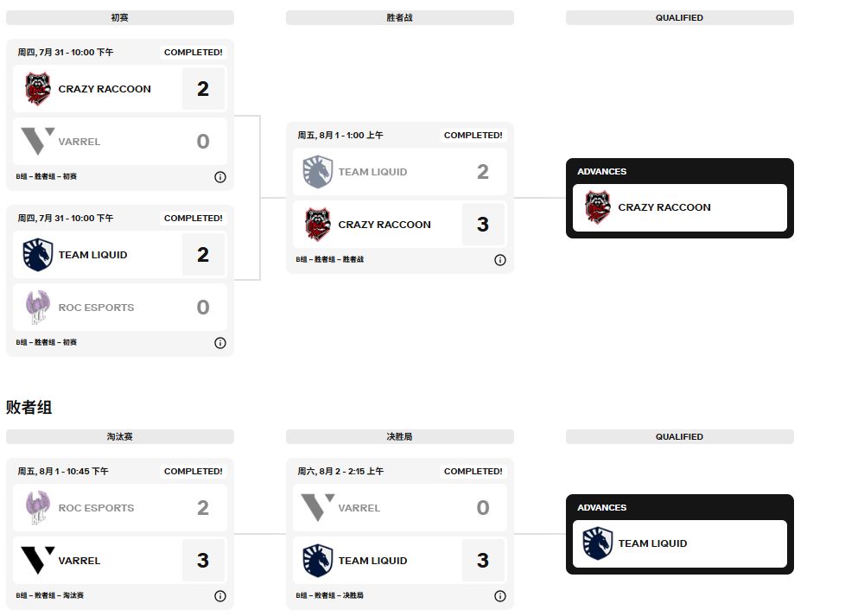Open info icon on elimination match card
The image size is (845, 616).
[x=220, y=596]
